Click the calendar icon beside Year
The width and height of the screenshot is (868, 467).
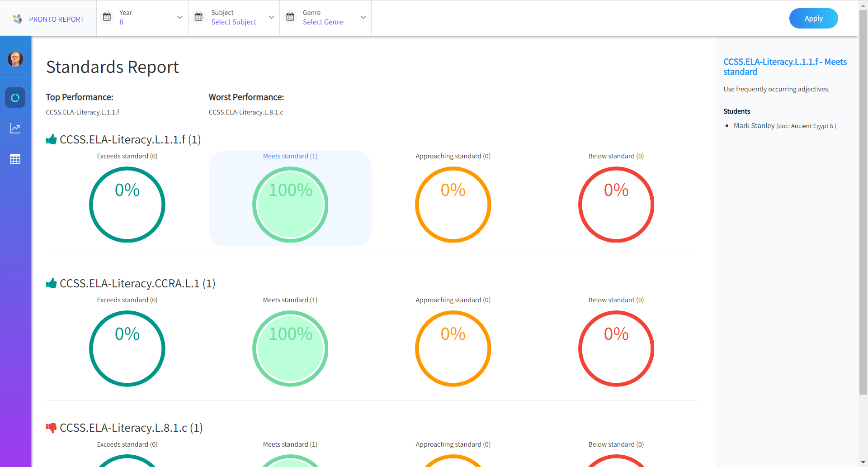coord(107,17)
